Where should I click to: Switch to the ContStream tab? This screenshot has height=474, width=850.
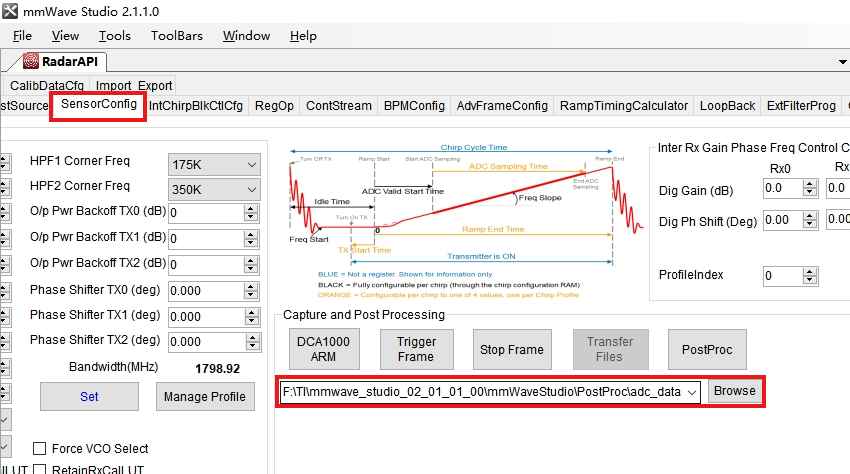(339, 106)
